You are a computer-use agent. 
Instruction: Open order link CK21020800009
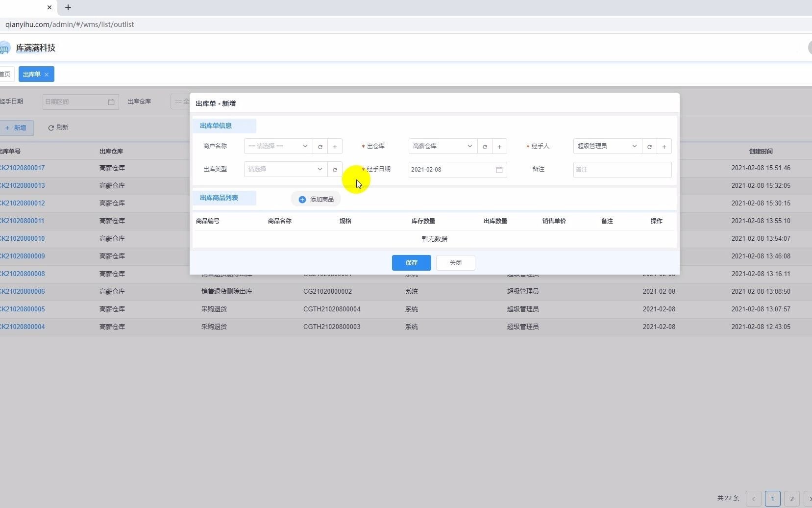point(22,256)
